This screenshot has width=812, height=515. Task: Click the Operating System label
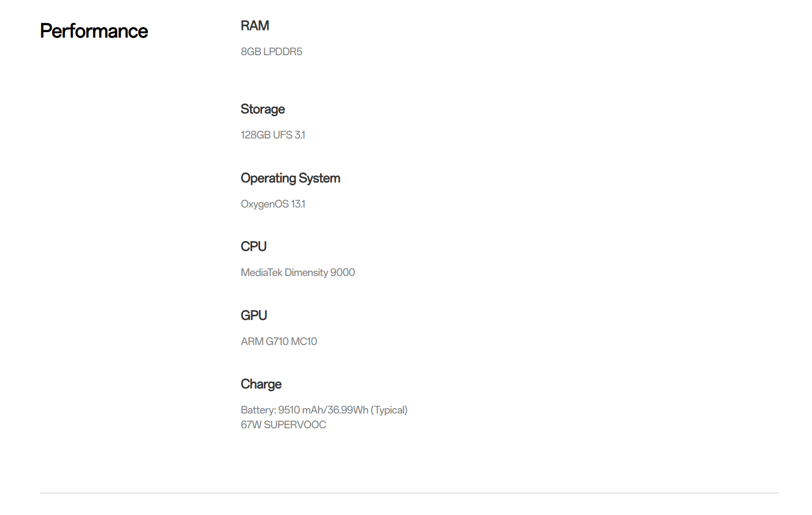(x=290, y=178)
